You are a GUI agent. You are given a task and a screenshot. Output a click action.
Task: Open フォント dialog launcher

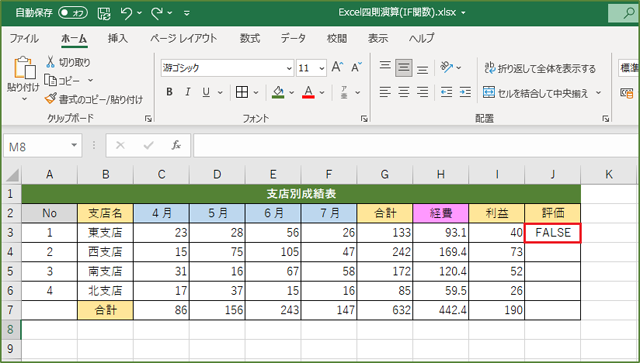click(x=364, y=119)
